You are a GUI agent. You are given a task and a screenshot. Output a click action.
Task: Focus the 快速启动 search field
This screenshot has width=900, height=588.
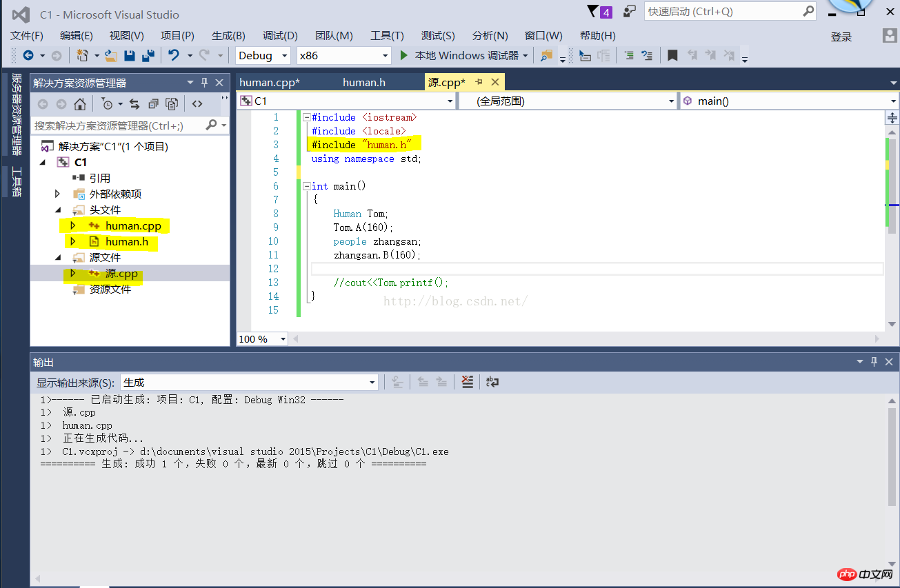pos(723,11)
